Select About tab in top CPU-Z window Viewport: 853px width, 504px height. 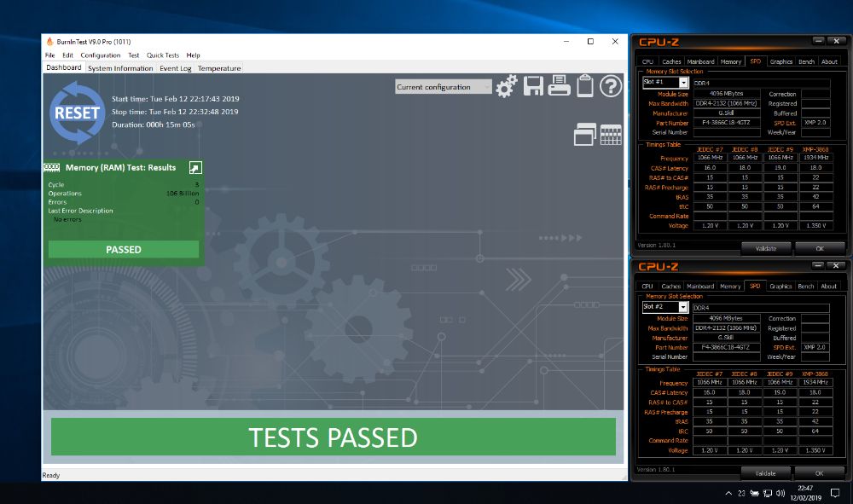pyautogui.click(x=829, y=61)
